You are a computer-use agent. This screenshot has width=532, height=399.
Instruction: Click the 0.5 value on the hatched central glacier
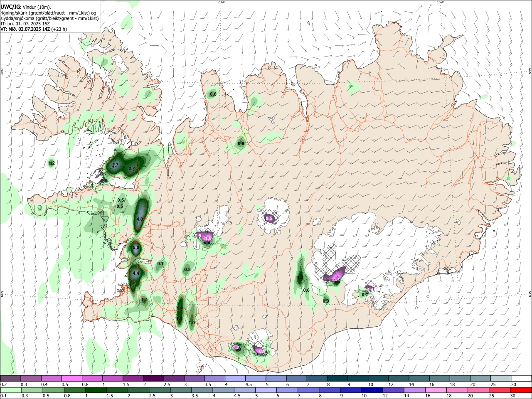point(269,218)
